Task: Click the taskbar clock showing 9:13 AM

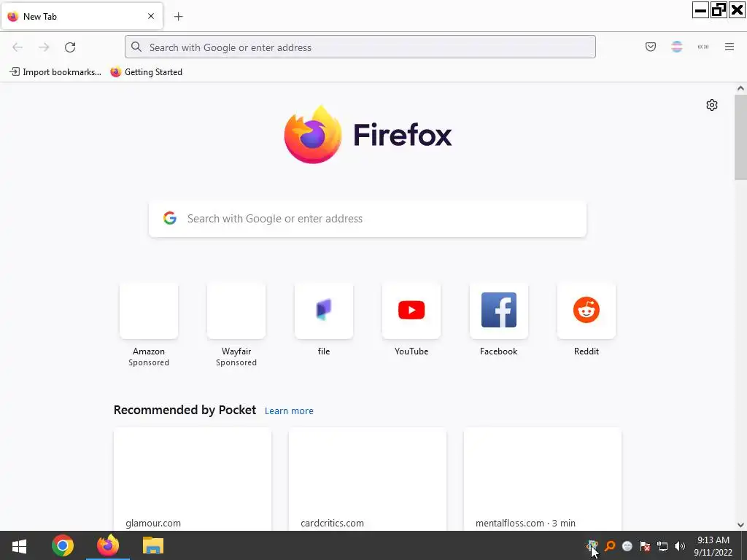Action: [x=713, y=546]
